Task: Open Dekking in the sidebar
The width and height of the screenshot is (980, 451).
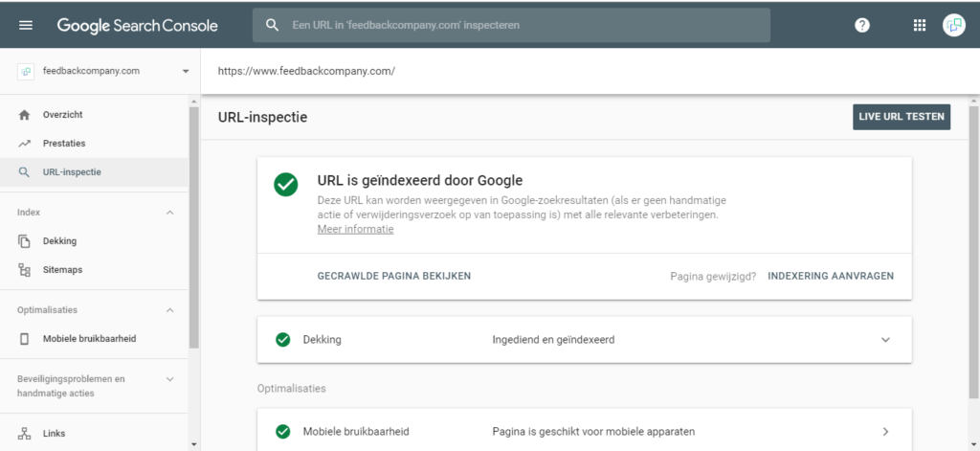Action: [59, 241]
